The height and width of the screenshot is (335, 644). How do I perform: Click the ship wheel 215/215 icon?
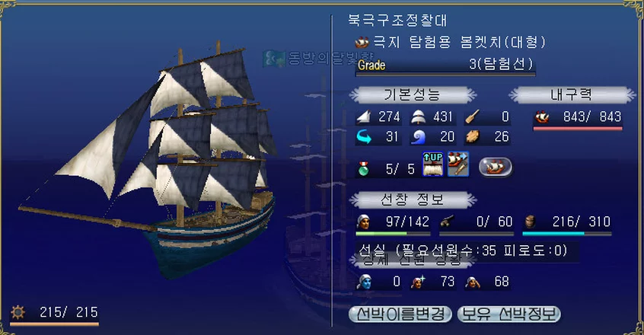18,312
